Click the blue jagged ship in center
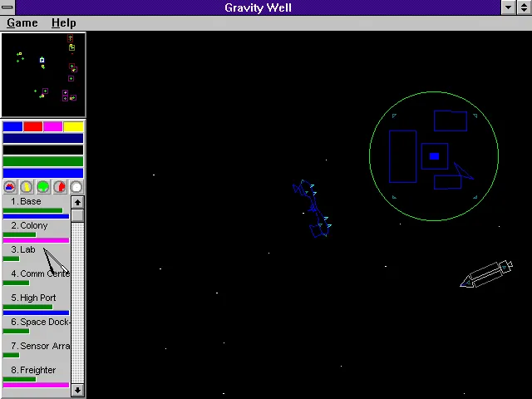The image size is (532, 399). 313,209
